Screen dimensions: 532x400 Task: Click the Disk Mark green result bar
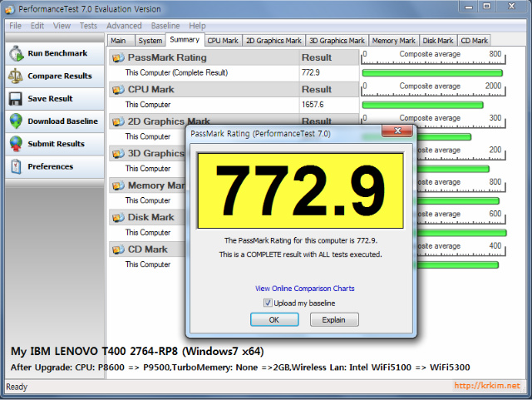point(461,233)
